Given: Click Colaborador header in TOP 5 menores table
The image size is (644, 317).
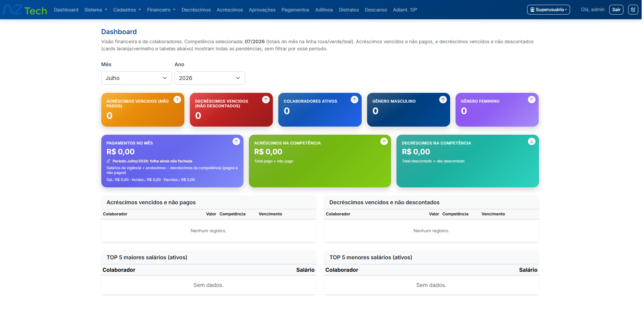Looking at the screenshot, I should coord(342,270).
